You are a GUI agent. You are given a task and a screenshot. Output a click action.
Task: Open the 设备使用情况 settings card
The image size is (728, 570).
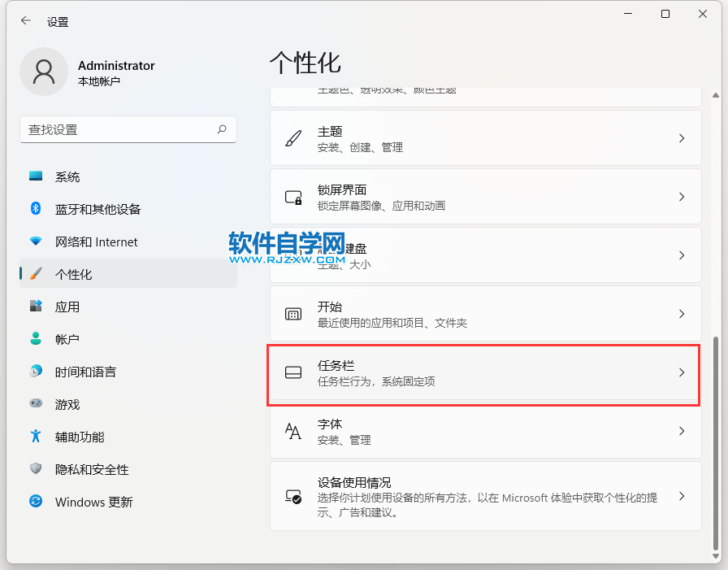tap(486, 496)
